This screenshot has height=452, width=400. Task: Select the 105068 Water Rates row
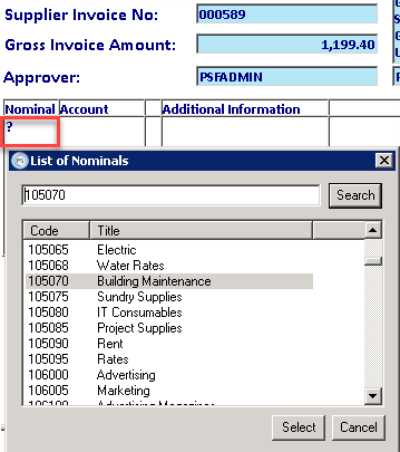[169, 265]
